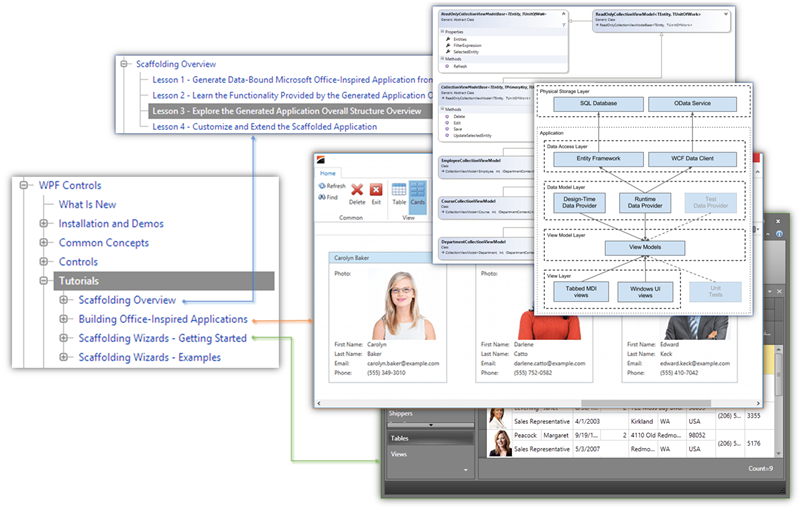Expand Scaffolding Wizards - Examples node
This screenshot has width=800, height=507.
click(x=63, y=357)
